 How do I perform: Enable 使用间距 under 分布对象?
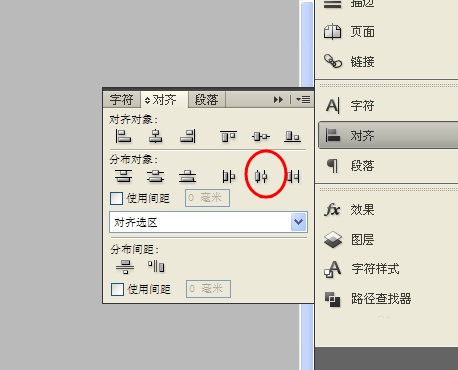[x=116, y=198]
